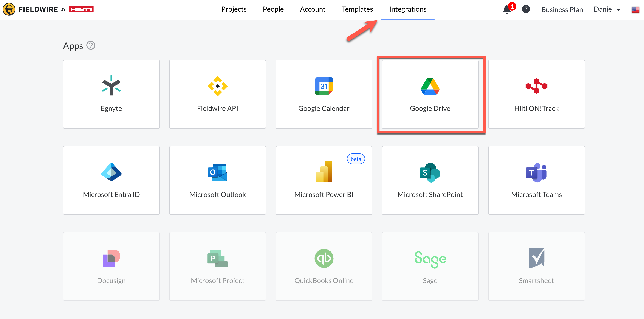
Task: Click the Microsoft Outlook icon
Action: coord(217,172)
